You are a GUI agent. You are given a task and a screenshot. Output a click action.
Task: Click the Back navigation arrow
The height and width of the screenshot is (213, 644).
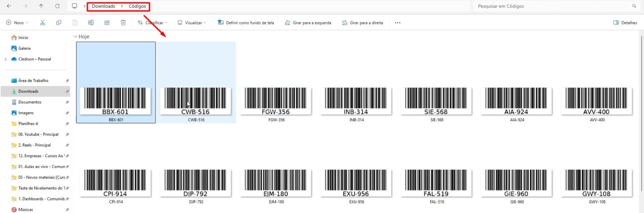[9, 6]
